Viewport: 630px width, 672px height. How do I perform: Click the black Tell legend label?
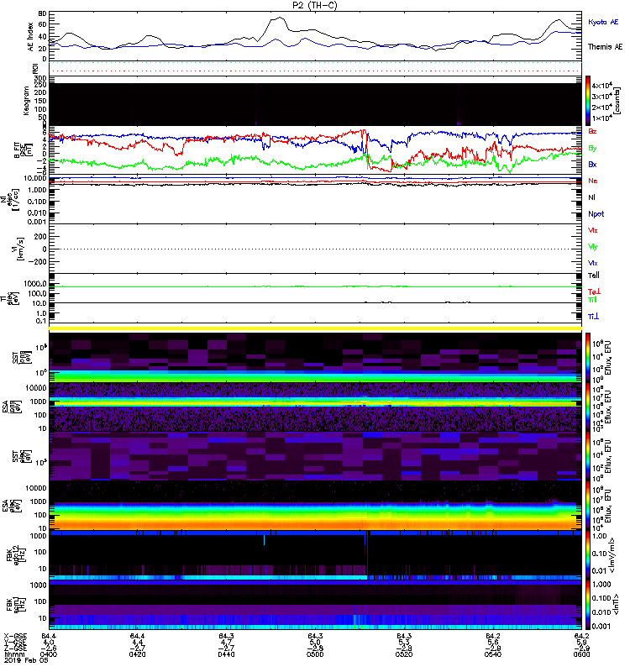[594, 276]
